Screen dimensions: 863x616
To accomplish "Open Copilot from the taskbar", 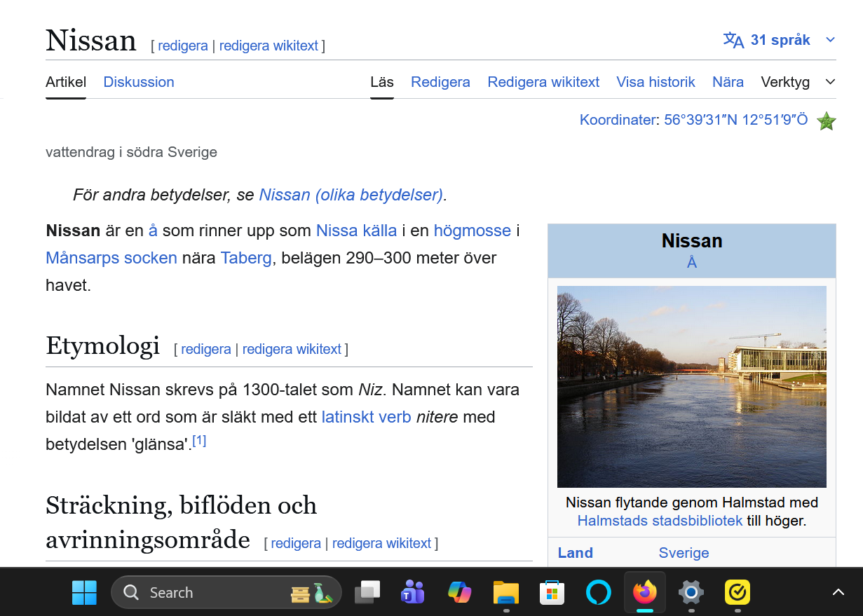I will pyautogui.click(x=460, y=593).
